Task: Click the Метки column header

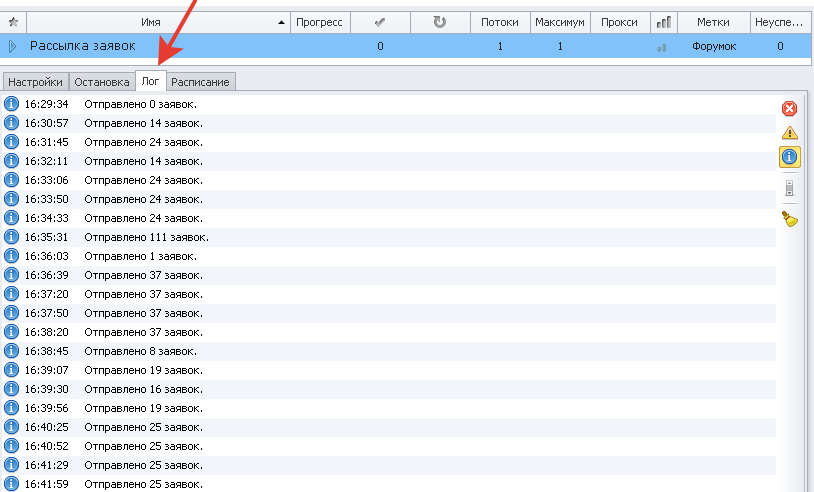Action: pos(713,22)
